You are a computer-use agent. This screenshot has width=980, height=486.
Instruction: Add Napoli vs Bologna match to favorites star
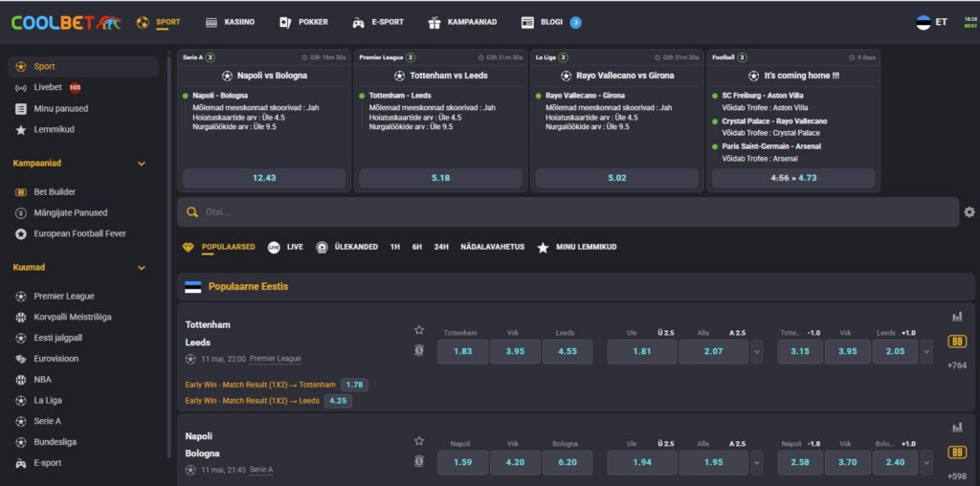click(419, 441)
